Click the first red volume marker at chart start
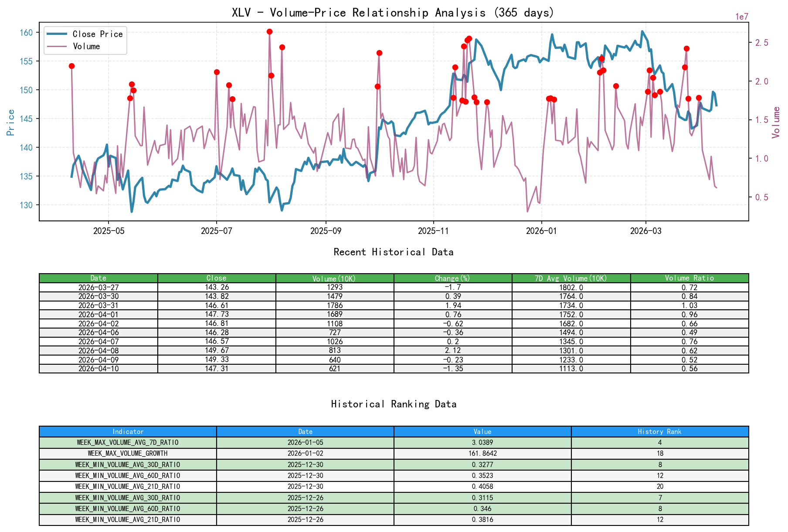Image resolution: width=788 pixels, height=532 pixels. tap(71, 66)
